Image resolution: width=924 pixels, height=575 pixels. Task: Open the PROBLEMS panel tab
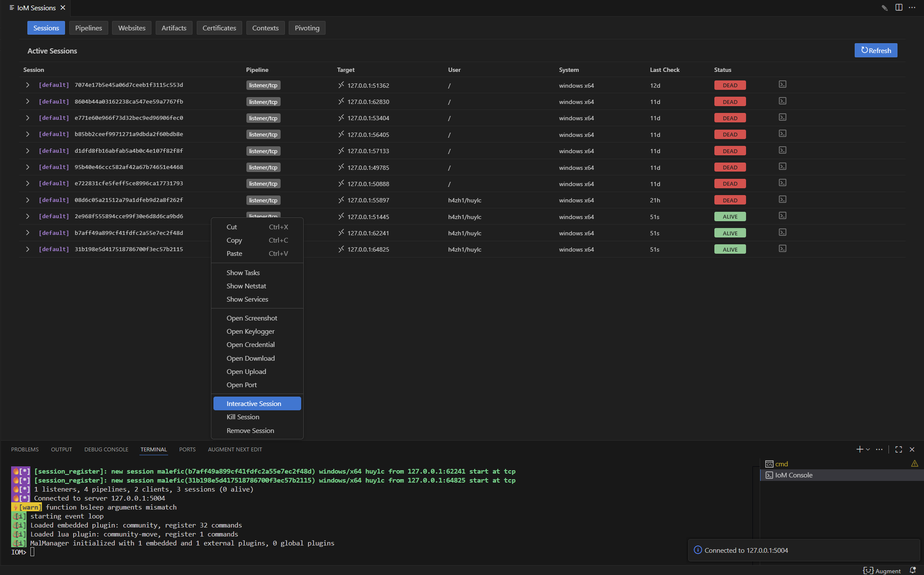25,449
